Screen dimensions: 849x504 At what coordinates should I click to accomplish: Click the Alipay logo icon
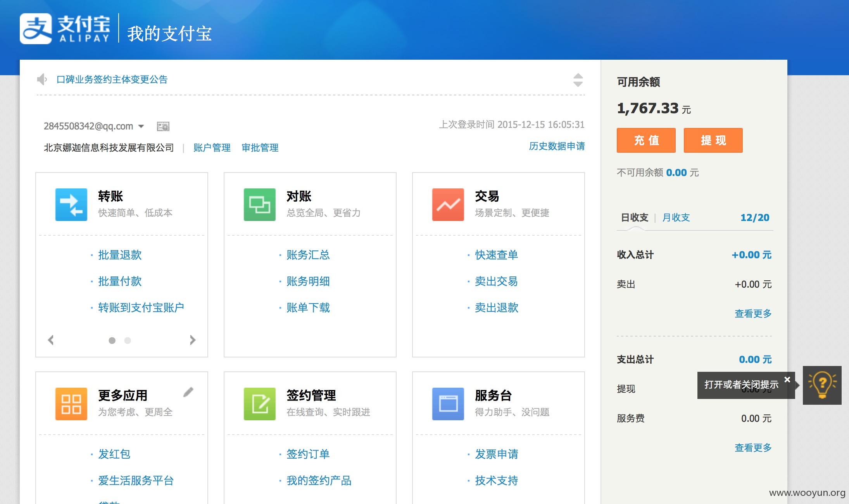pyautogui.click(x=36, y=29)
